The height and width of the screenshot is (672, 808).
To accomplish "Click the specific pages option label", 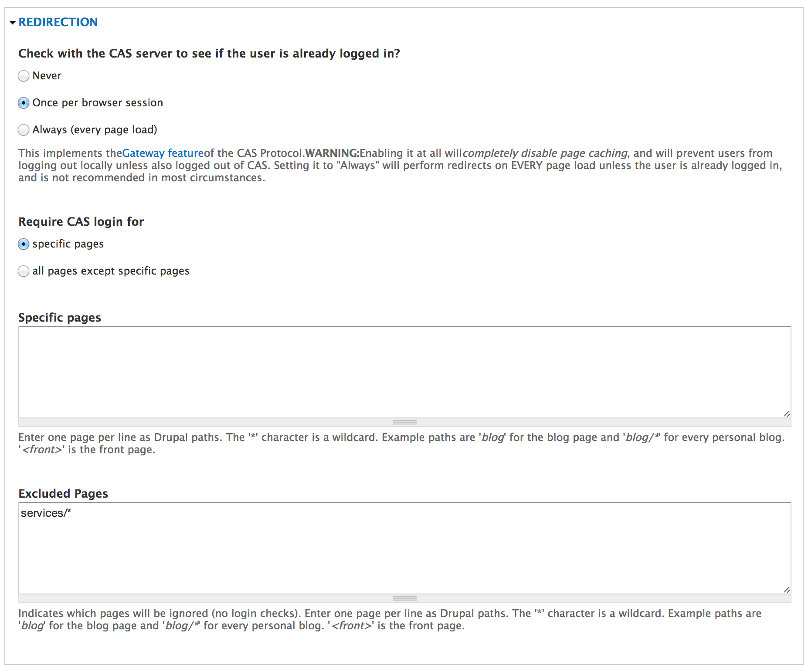I will click(x=68, y=244).
